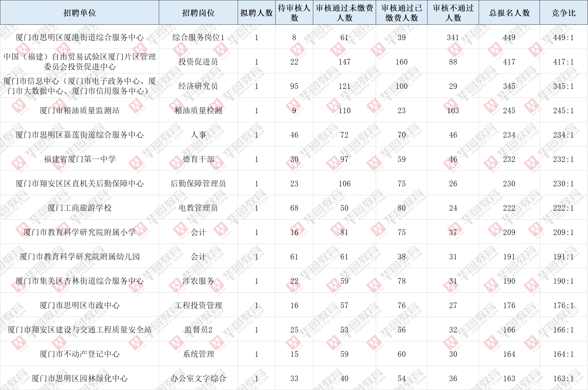Select 厦门市教育科学研究院附属小学 cell
588x390 pixels.
(x=79, y=232)
